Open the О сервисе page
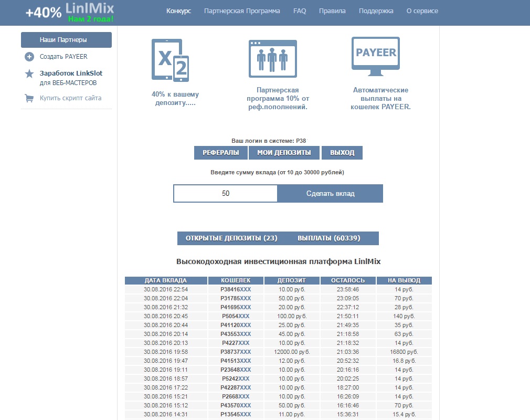 click(422, 11)
